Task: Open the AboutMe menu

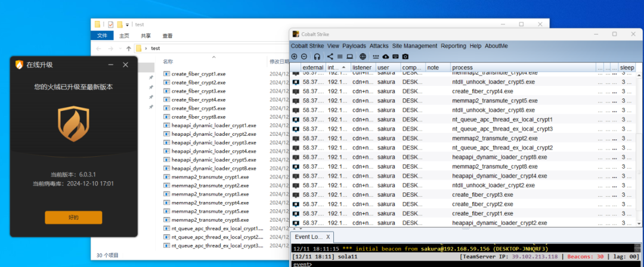Action: point(496,46)
